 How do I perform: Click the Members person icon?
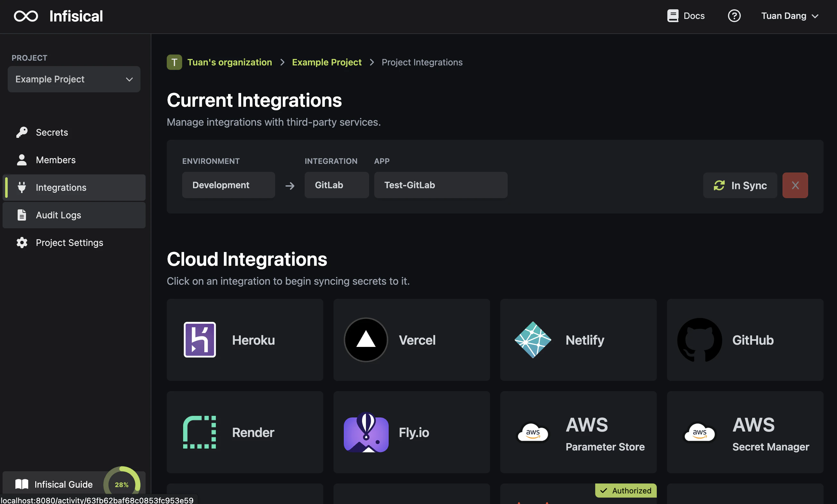[22, 160]
